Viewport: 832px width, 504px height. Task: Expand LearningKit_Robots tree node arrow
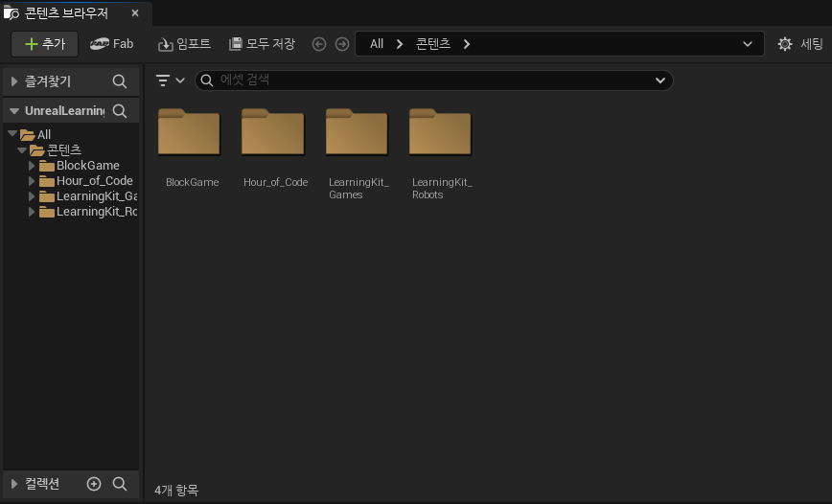pos(32,212)
